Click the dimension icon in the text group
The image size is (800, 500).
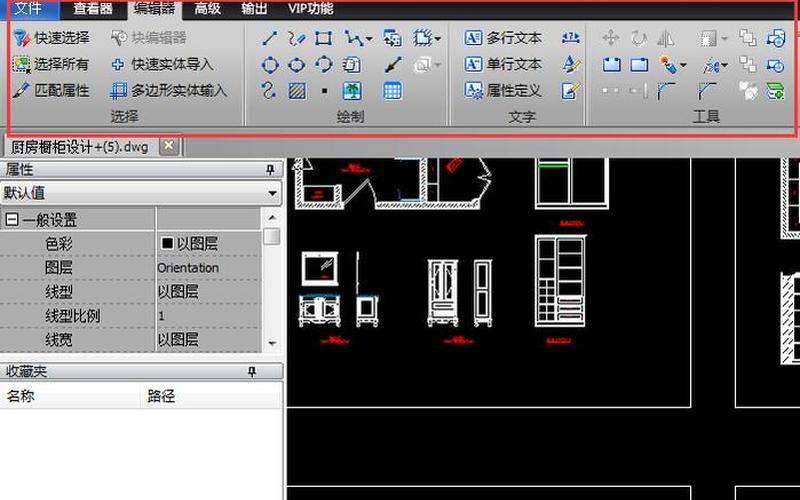click(571, 37)
